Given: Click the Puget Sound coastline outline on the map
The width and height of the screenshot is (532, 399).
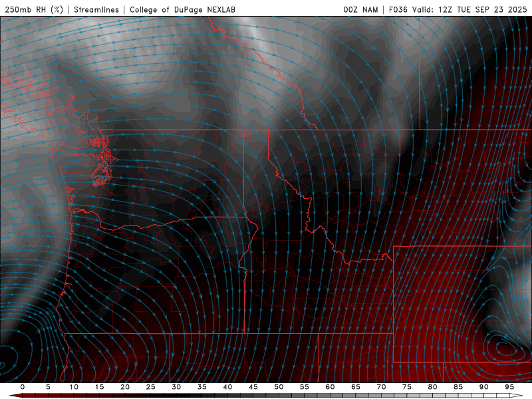Looking at the screenshot, I should click(x=102, y=160).
